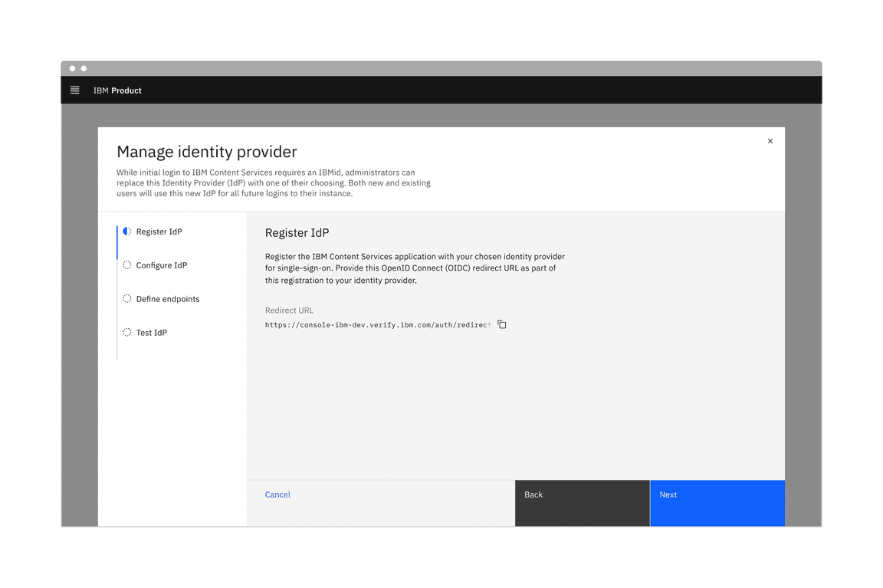This screenshot has width=883, height=588.
Task: Select the Register IdP step label in sidebar
Action: click(159, 232)
